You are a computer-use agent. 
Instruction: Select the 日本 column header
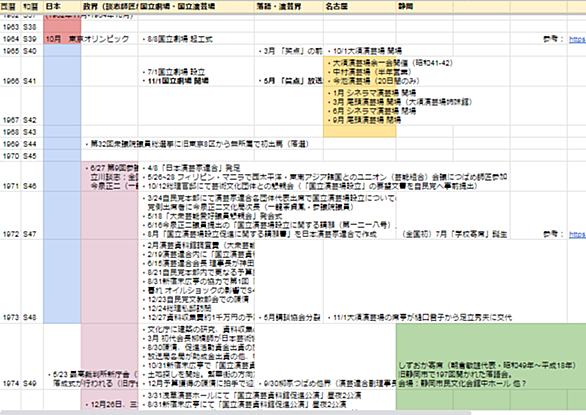(x=62, y=6)
